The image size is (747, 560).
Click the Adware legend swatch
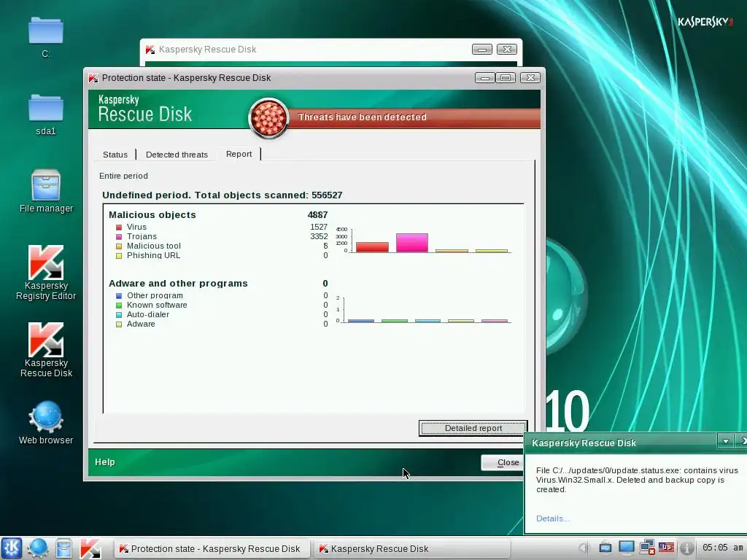[119, 324]
